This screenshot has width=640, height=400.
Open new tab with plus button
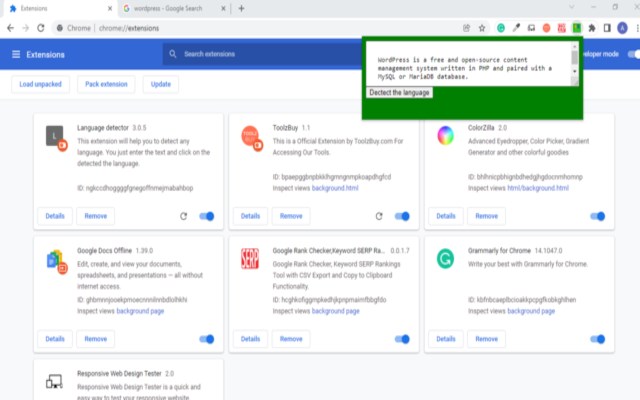point(241,8)
